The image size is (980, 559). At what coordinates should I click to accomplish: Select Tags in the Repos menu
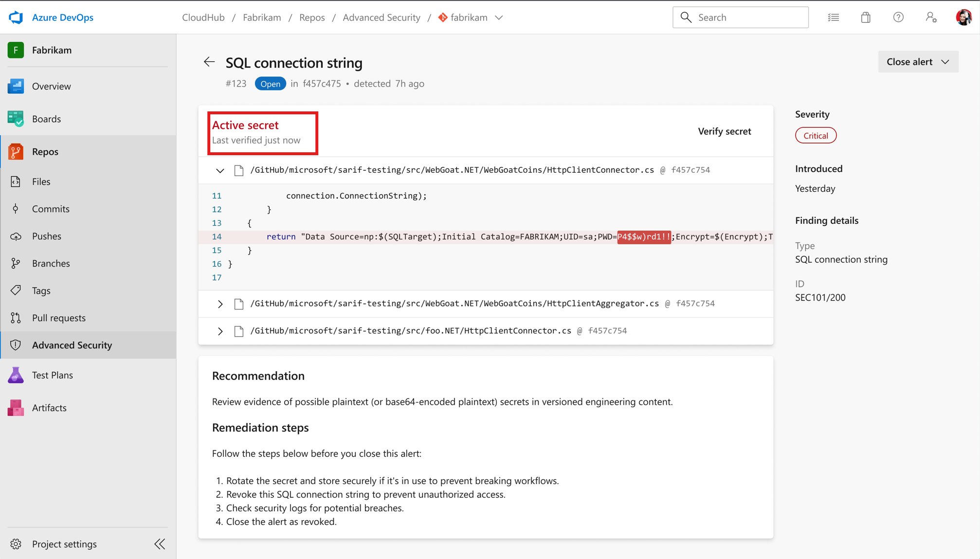pos(41,290)
